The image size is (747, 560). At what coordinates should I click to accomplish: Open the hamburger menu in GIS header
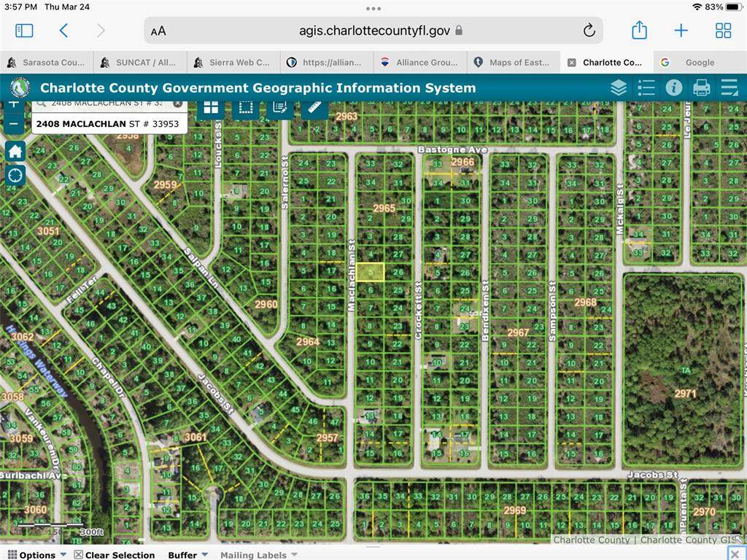(x=729, y=87)
